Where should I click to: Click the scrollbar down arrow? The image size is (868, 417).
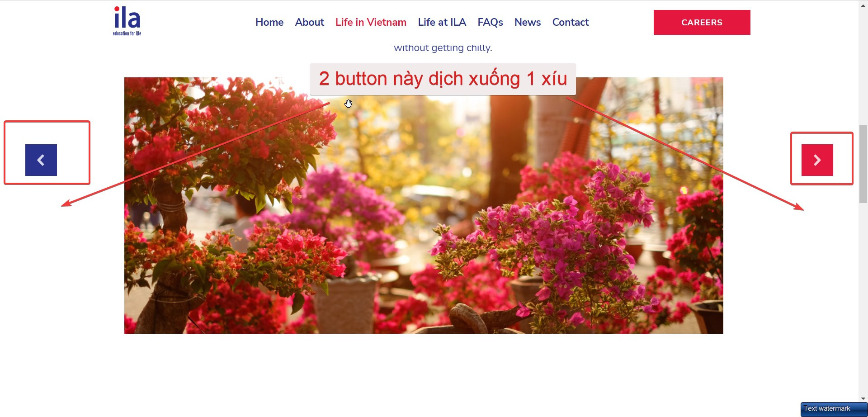tap(863, 398)
